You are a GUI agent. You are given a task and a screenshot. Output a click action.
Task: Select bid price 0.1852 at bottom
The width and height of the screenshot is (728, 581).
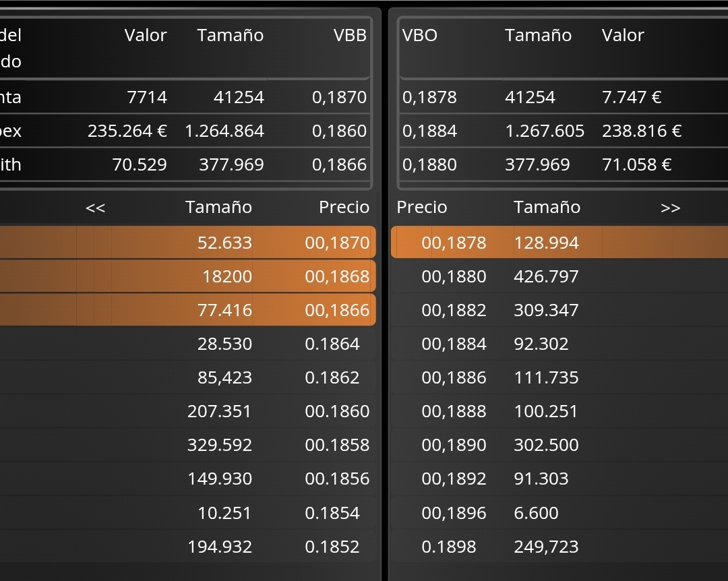tap(332, 547)
